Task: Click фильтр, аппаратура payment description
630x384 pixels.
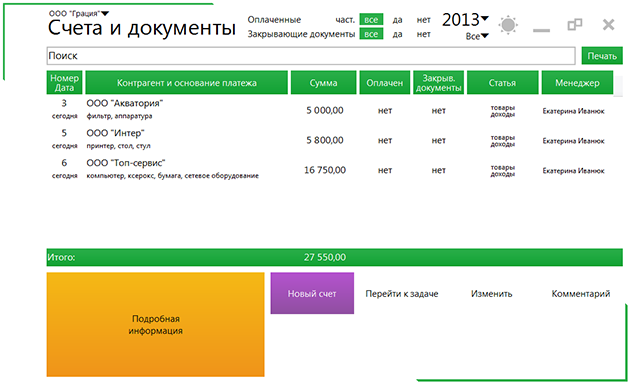Action: pyautogui.click(x=119, y=116)
